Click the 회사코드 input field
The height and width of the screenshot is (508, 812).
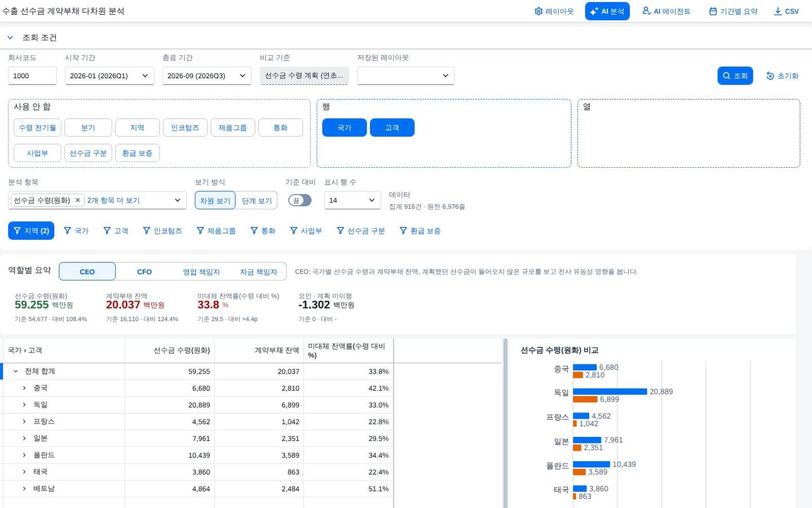(32, 76)
